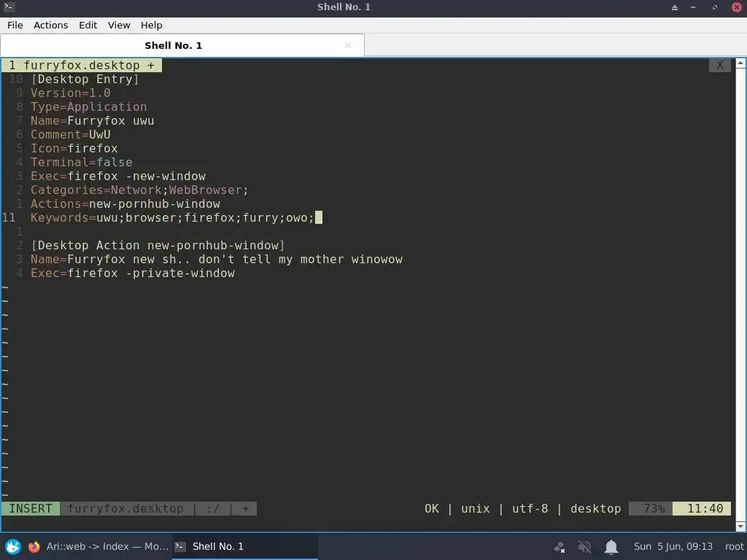Click the Shell No. 1 taskbar button
Image resolution: width=747 pixels, height=560 pixels.
click(x=245, y=546)
